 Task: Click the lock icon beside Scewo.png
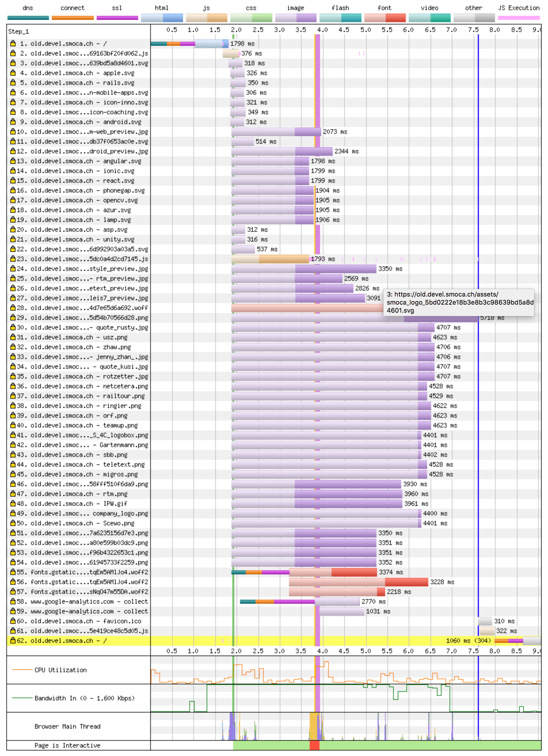point(13,523)
